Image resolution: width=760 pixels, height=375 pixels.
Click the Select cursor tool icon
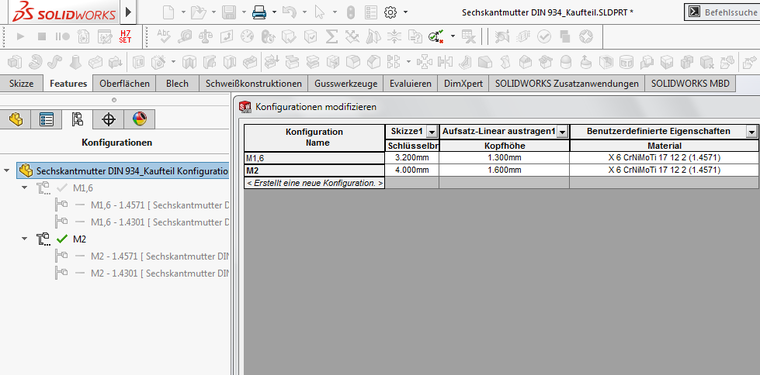click(x=319, y=13)
